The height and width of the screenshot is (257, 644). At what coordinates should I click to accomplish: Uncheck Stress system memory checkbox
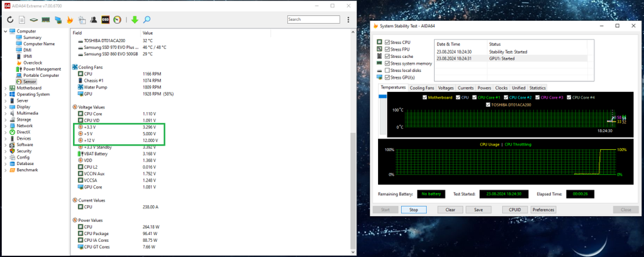click(387, 64)
